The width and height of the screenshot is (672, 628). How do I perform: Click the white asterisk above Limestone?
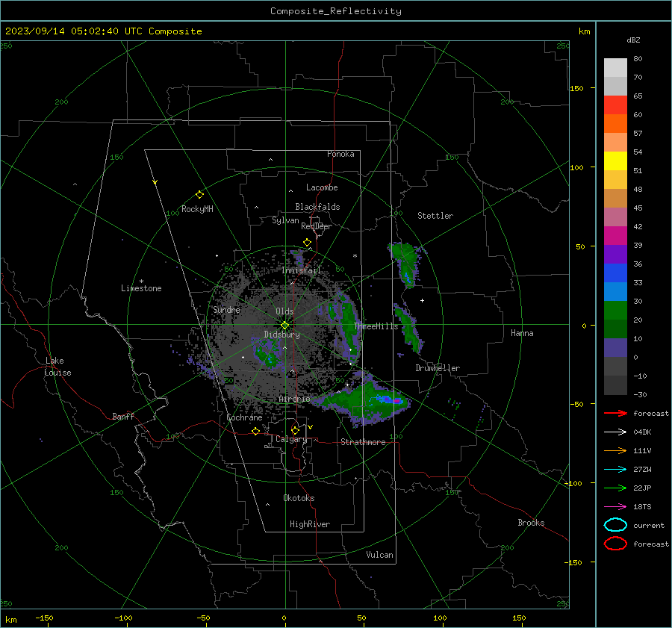(x=141, y=282)
